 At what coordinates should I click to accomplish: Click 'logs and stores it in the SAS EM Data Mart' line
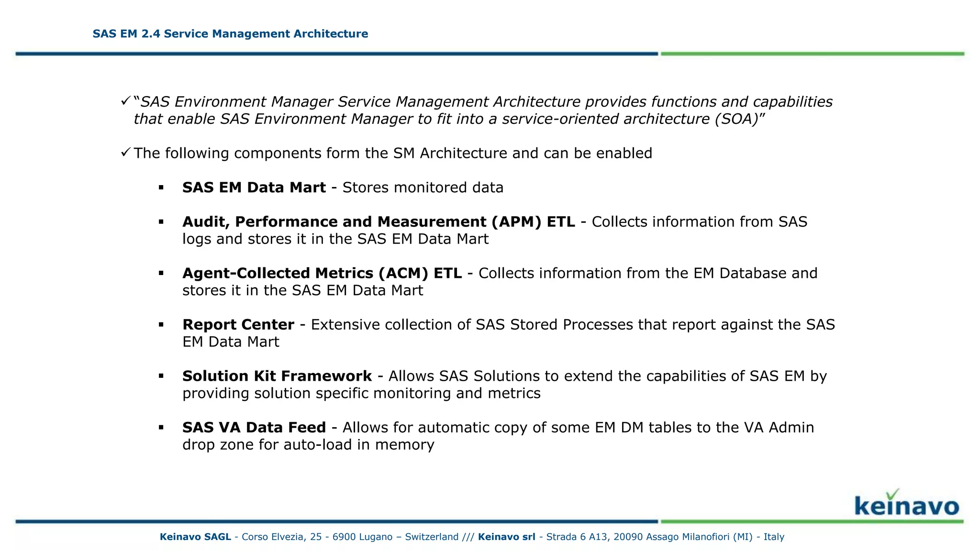click(335, 239)
